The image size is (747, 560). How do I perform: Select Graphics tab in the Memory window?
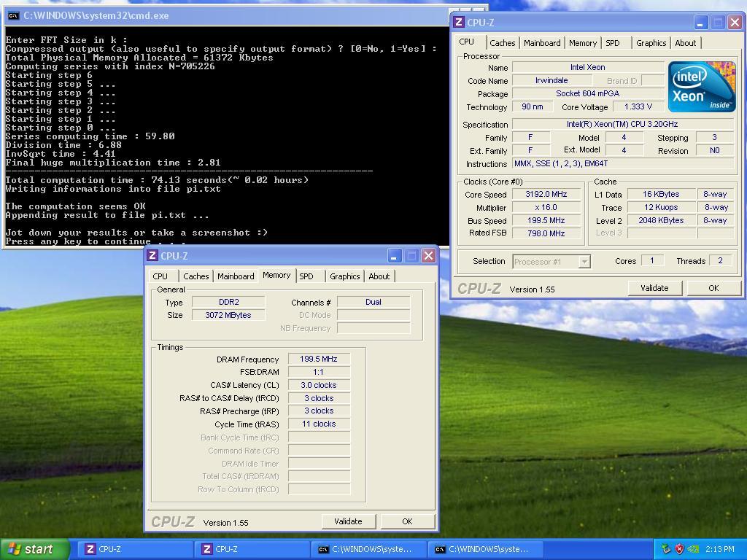[x=344, y=276]
